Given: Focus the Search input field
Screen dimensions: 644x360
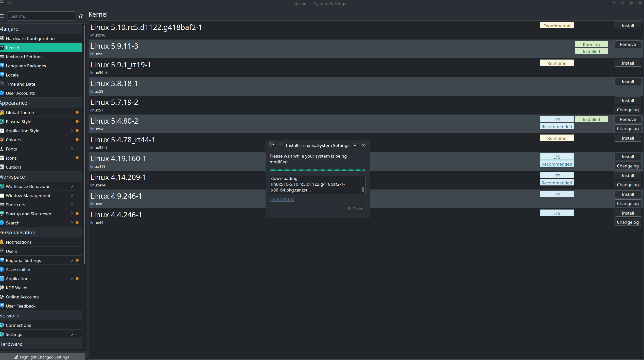Looking at the screenshot, I should pos(41,16).
